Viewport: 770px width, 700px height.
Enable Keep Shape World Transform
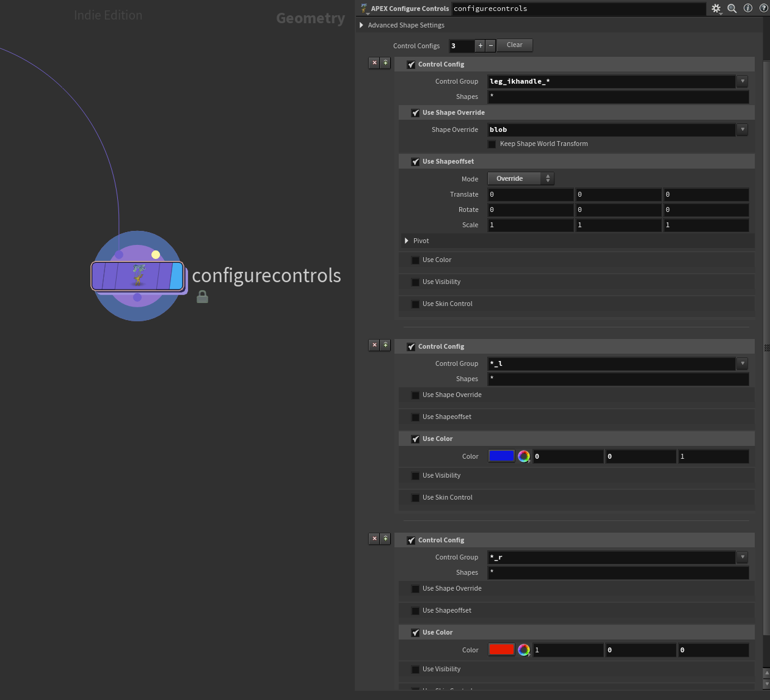492,144
